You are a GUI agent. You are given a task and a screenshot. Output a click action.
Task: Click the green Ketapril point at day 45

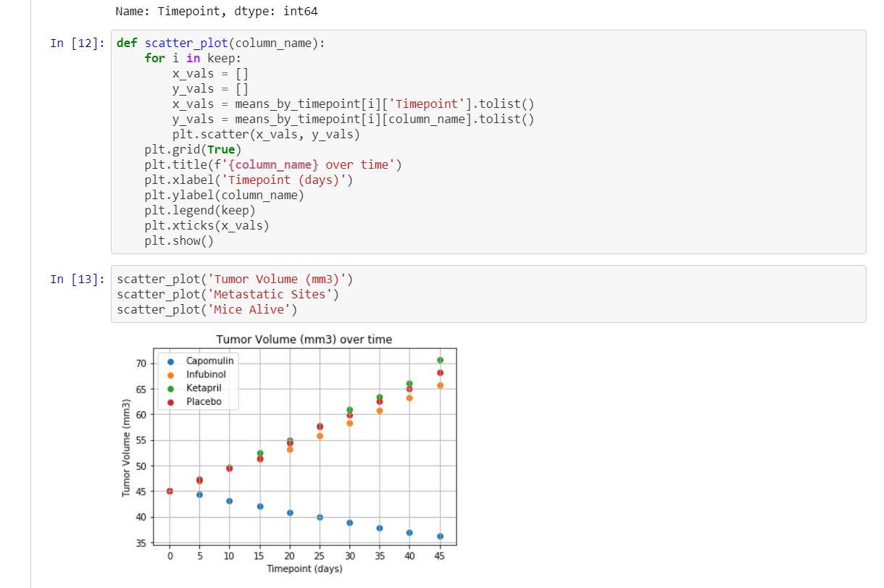pyautogui.click(x=440, y=360)
